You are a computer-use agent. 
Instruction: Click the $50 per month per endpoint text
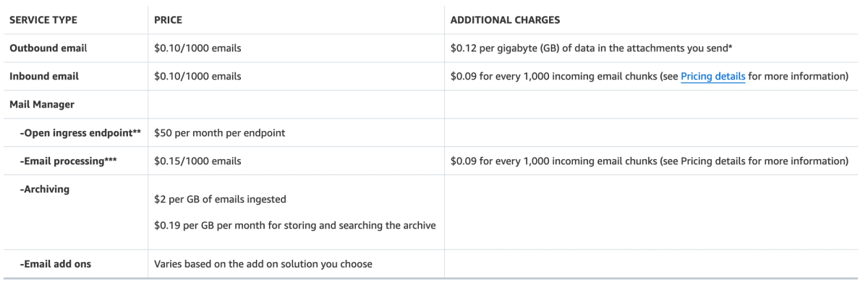point(218,132)
